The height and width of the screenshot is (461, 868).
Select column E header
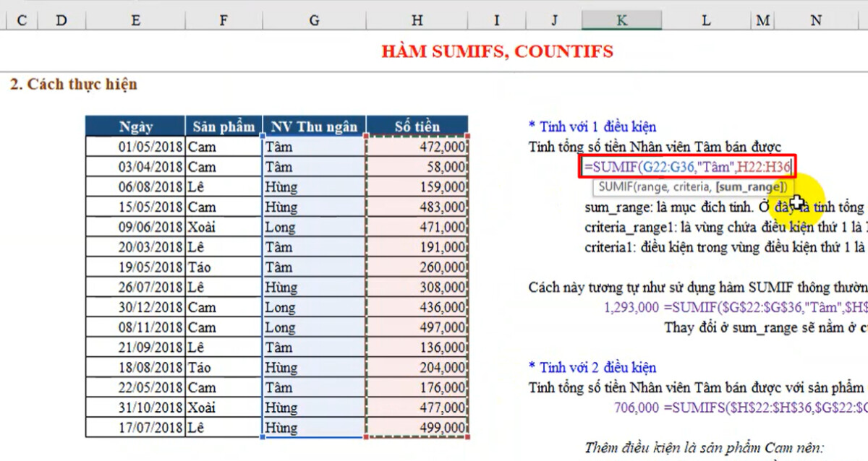[135, 20]
